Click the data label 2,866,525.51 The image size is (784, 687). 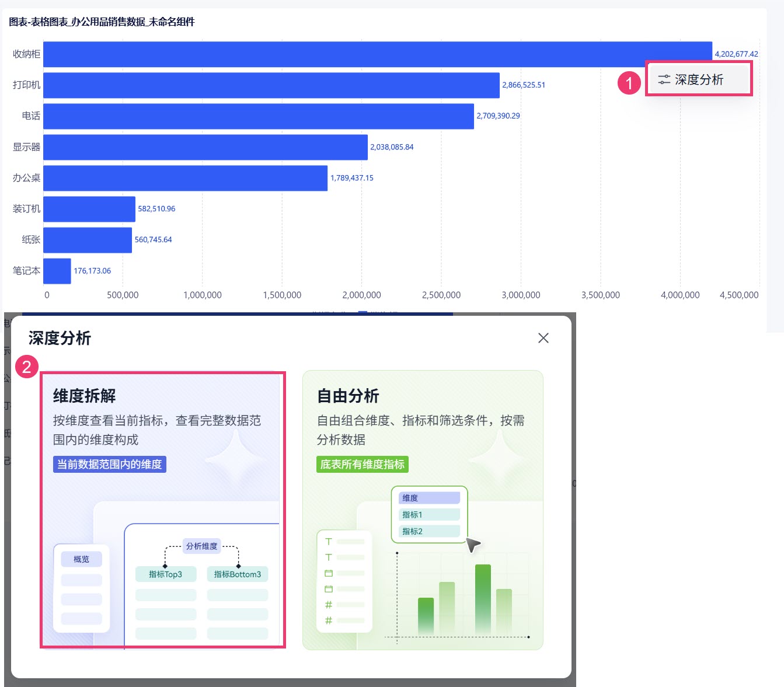(x=524, y=85)
